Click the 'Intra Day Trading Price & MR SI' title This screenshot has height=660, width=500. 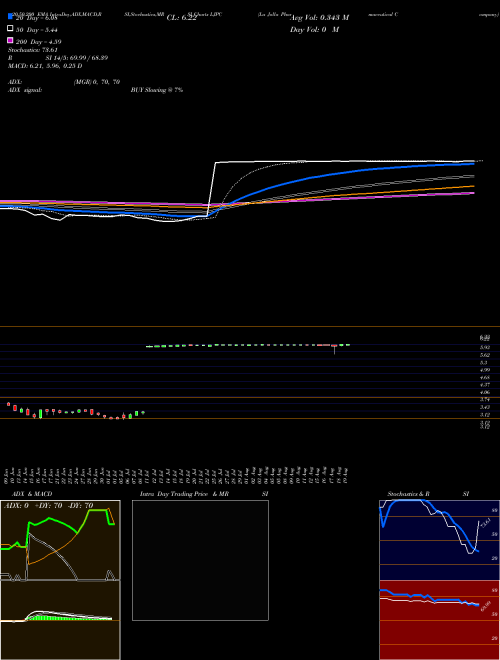tap(204, 494)
